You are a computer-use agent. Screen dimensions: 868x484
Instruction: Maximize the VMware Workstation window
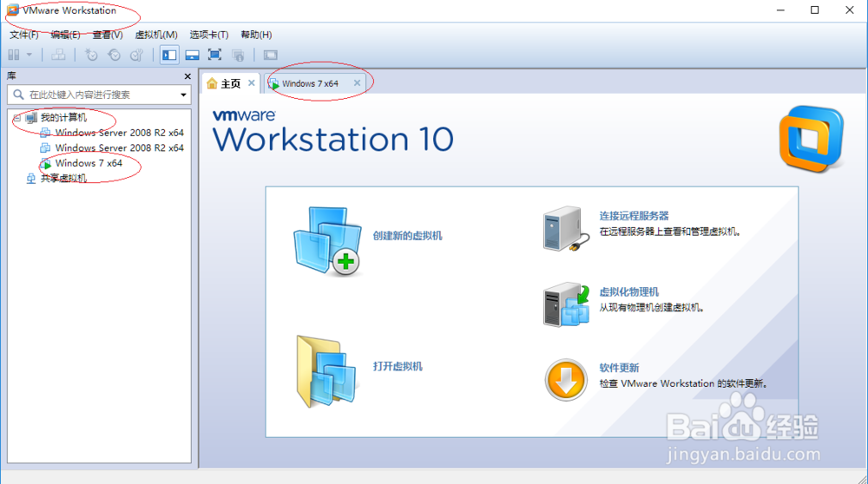pos(815,10)
